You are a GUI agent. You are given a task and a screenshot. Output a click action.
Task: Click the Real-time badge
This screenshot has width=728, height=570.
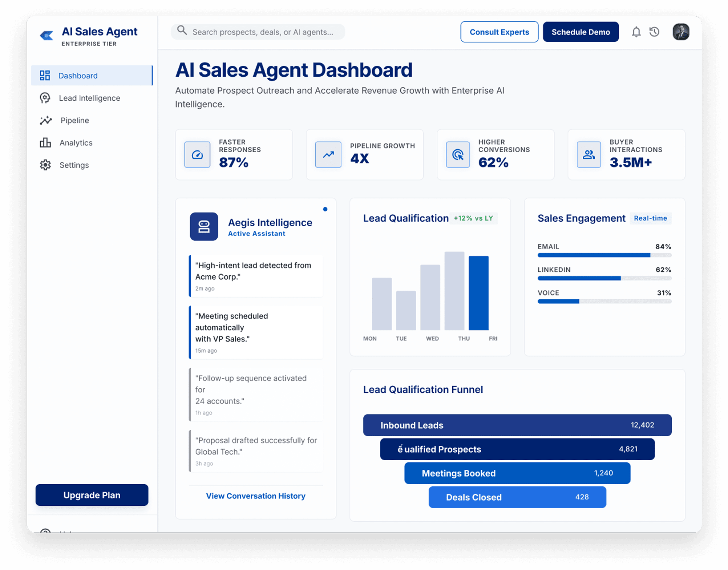[650, 218]
